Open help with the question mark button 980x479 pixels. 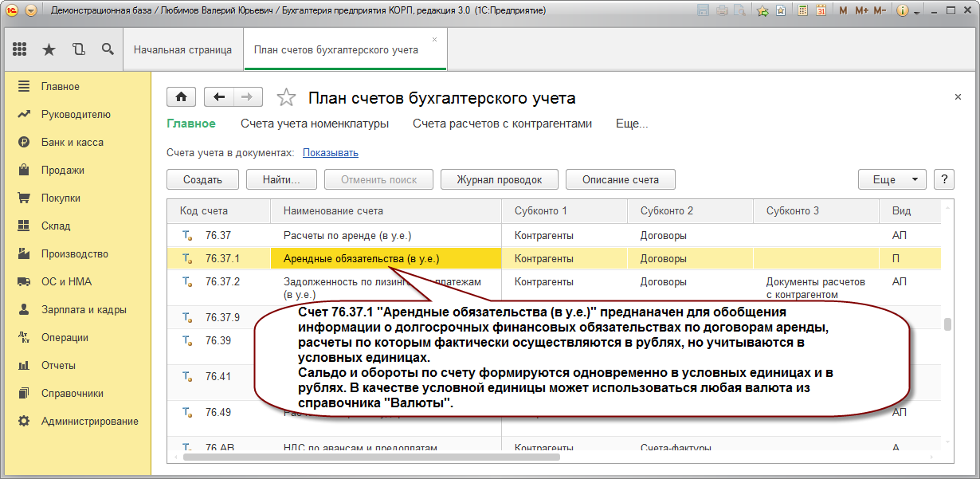943,179
